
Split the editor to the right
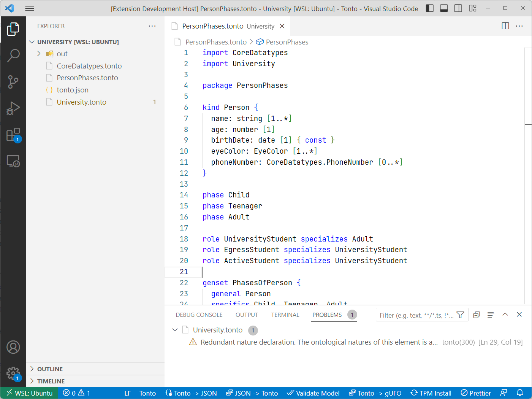(505, 26)
